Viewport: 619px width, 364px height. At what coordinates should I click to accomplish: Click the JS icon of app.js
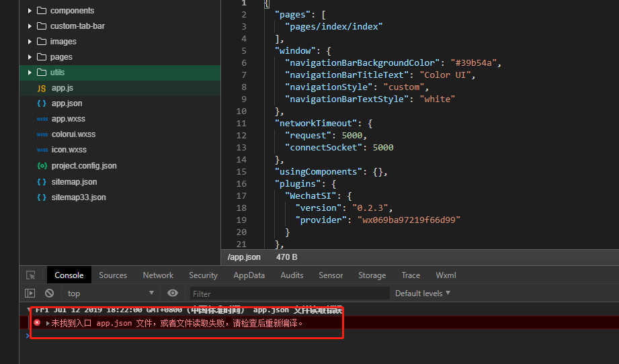point(42,89)
